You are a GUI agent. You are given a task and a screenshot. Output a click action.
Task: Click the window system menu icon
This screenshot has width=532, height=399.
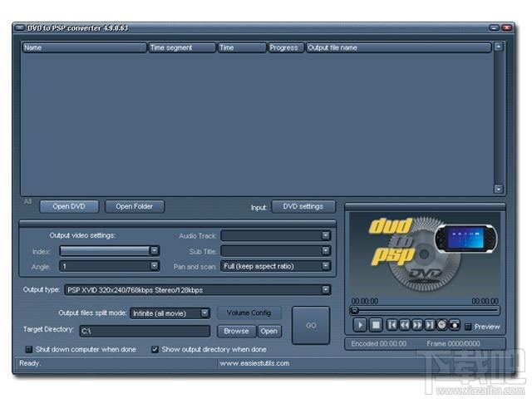[20, 27]
